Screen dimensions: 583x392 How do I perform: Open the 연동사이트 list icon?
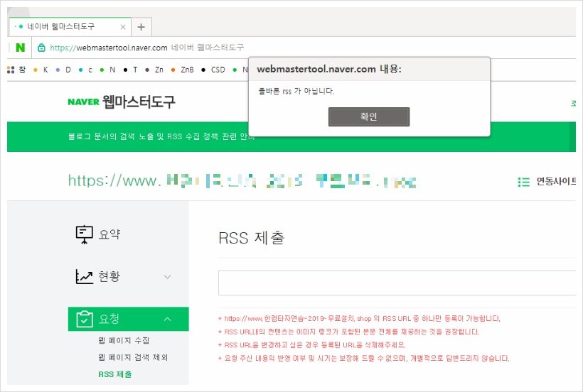pos(523,182)
